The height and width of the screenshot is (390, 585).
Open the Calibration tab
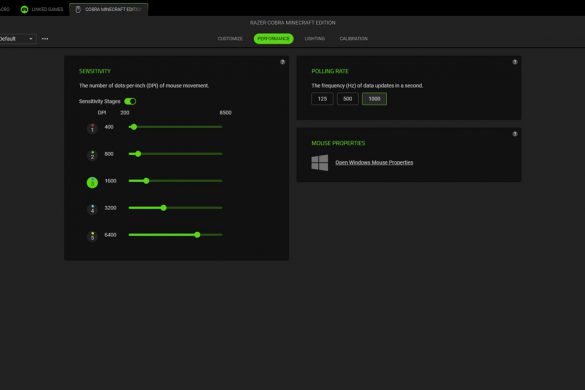click(353, 38)
